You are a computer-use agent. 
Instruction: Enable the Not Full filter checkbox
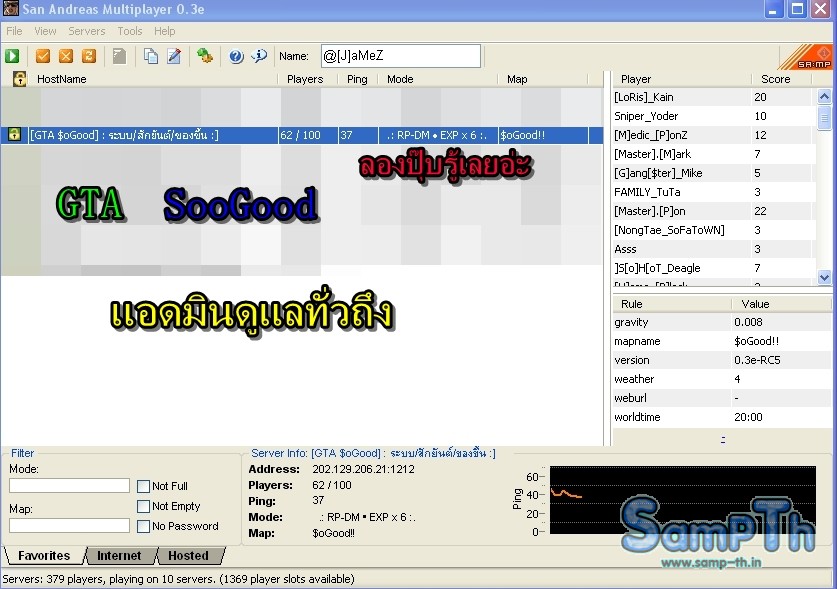point(143,486)
